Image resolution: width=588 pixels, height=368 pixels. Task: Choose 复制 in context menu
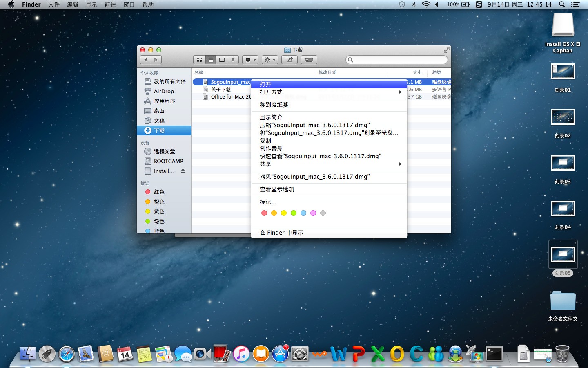coord(329,141)
